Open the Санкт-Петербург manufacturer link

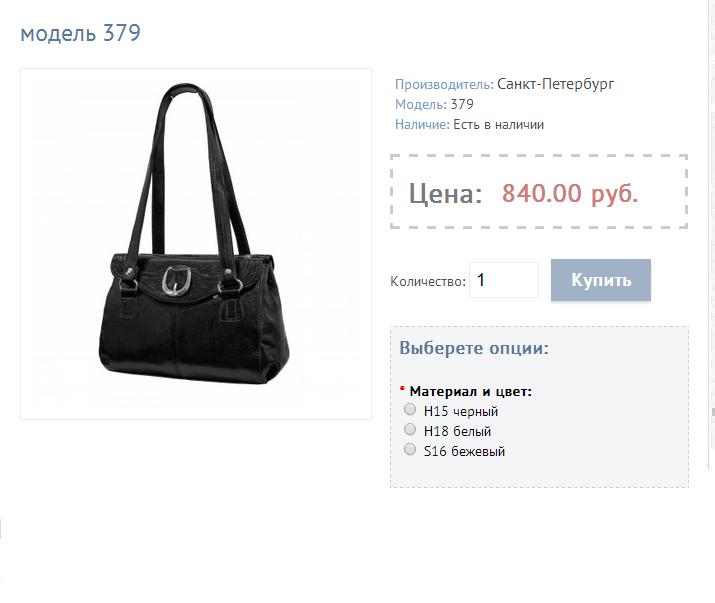[555, 84]
